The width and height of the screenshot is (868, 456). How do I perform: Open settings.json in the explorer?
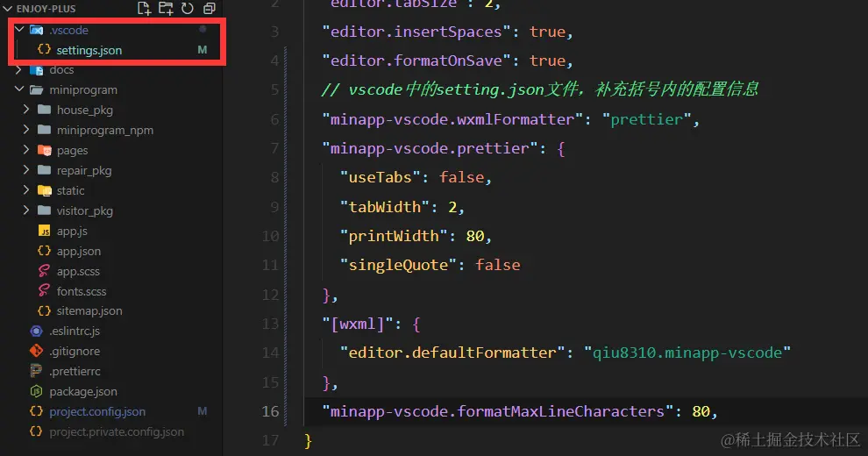pos(89,50)
